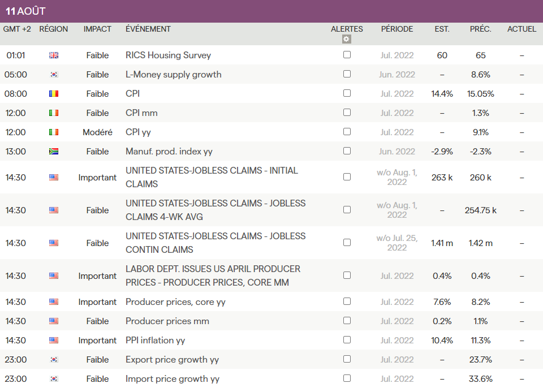
Task: Click the IMPACT column header
Action: (x=97, y=29)
